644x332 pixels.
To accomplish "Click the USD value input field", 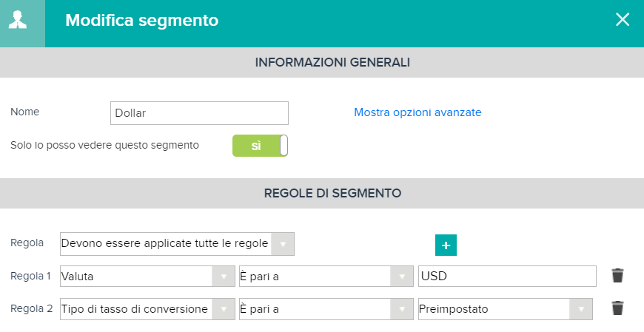I will [507, 277].
